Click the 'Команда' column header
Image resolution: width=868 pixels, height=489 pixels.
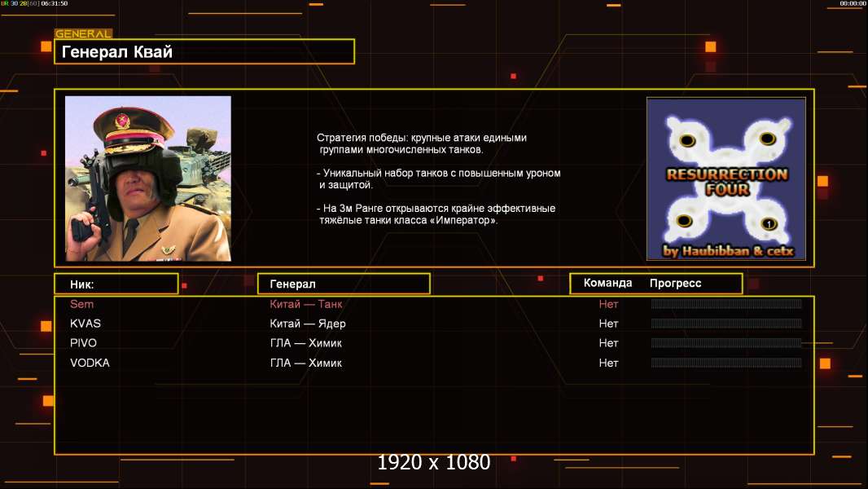pos(607,283)
